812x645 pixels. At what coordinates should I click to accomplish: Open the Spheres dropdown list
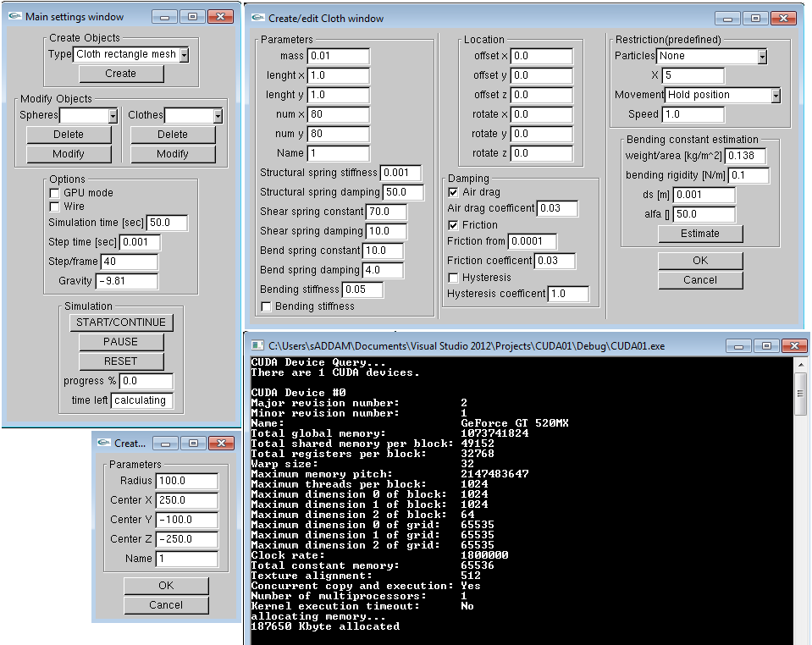point(113,115)
